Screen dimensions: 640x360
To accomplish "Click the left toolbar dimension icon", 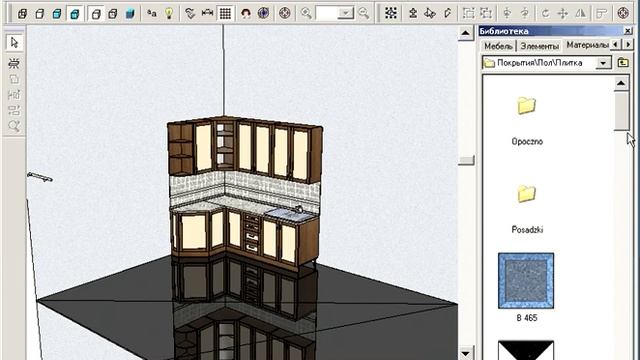I will pos(14,95).
